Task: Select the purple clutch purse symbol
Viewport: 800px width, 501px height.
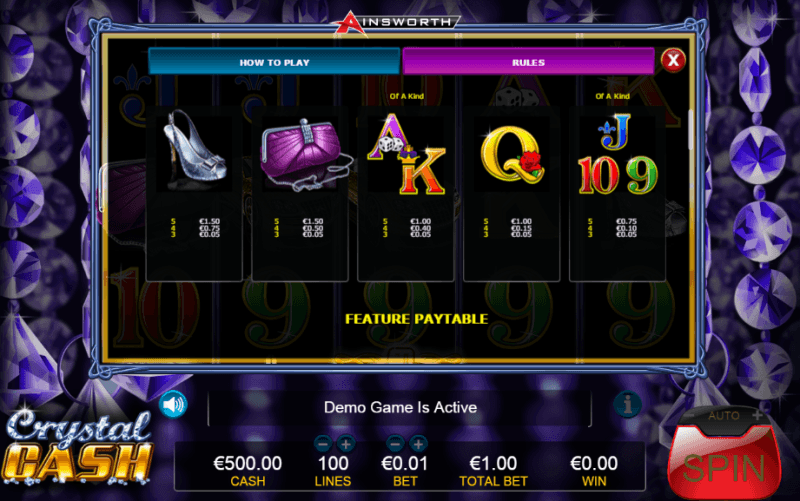Action: coord(304,155)
